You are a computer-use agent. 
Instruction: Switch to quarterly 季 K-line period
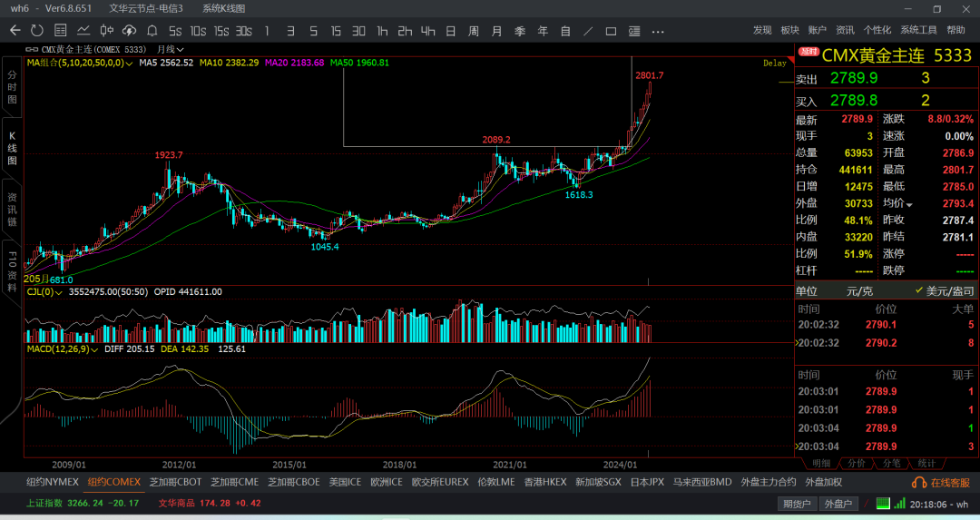click(x=520, y=31)
